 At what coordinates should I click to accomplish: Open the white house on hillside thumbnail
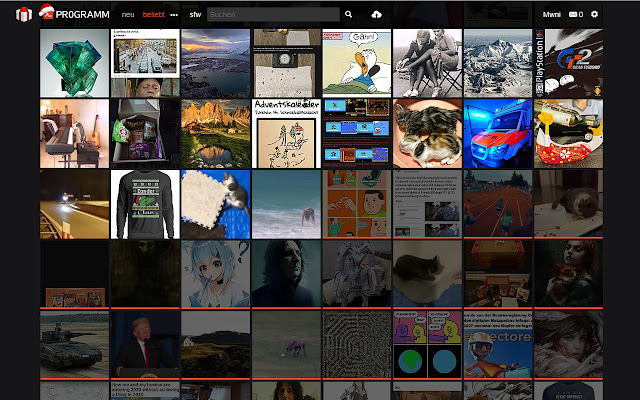pos(216,345)
